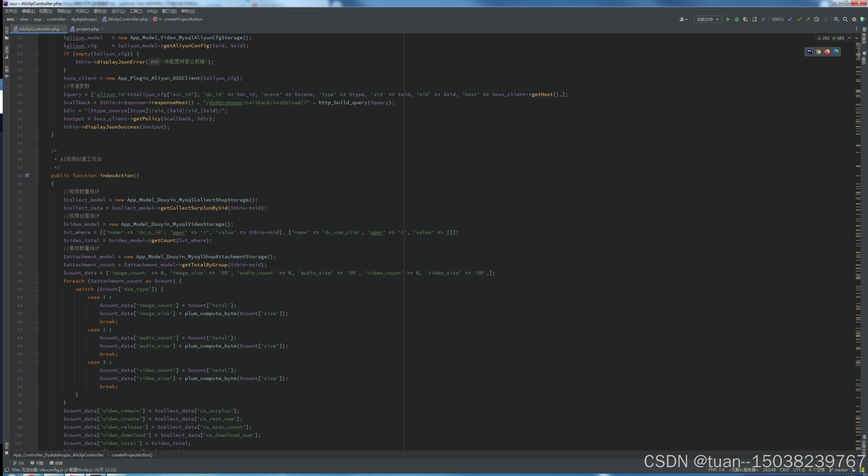
Task: Click Git push green arrow icon
Action: (x=808, y=20)
